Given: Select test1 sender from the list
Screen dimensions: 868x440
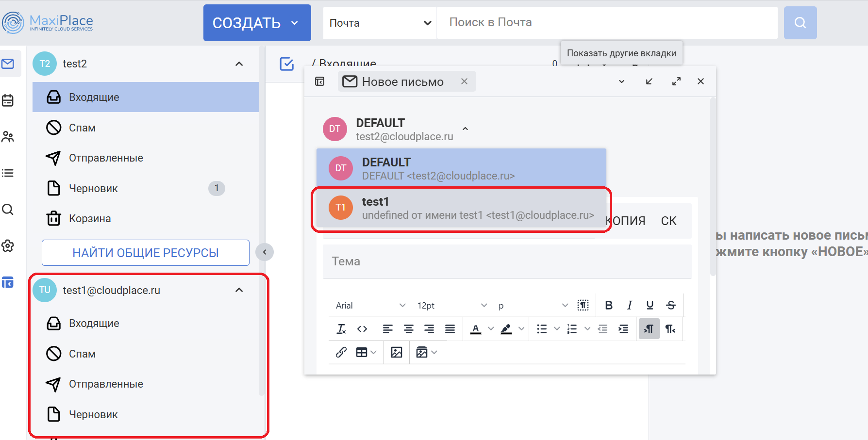Looking at the screenshot, I should point(460,208).
